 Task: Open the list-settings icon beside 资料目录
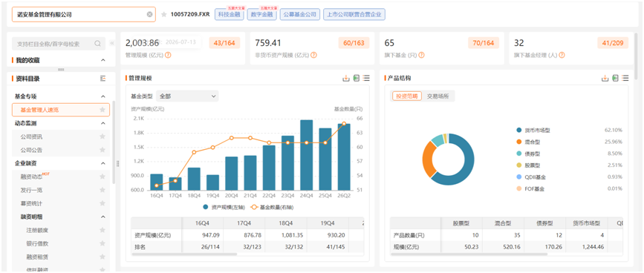103,79
